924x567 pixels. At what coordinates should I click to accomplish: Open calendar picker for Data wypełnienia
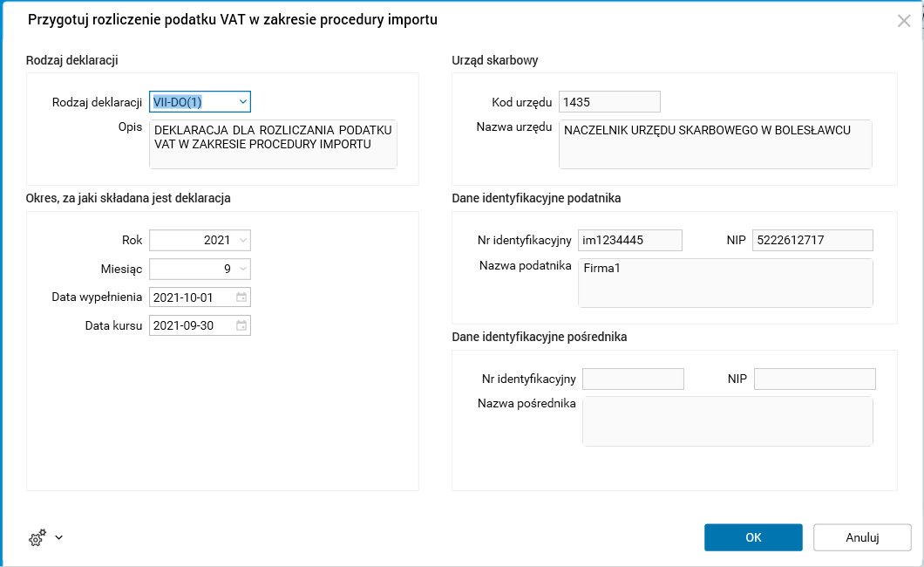[x=241, y=297]
